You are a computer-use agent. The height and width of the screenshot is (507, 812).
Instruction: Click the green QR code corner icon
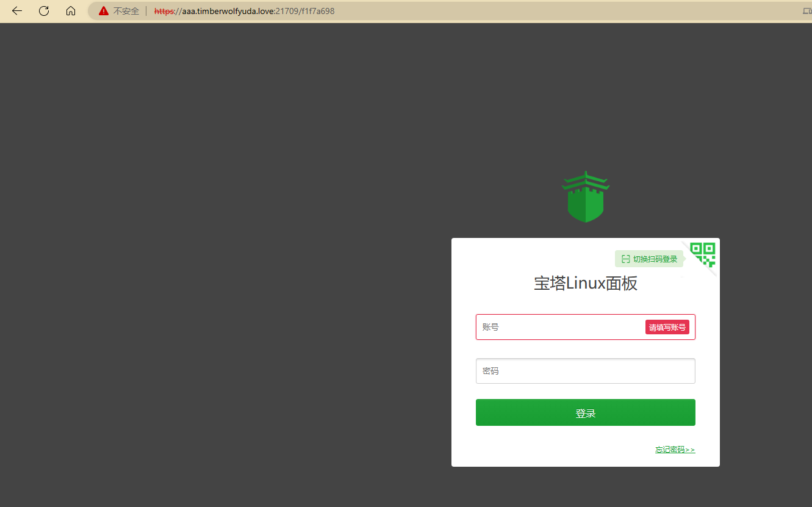tap(703, 254)
